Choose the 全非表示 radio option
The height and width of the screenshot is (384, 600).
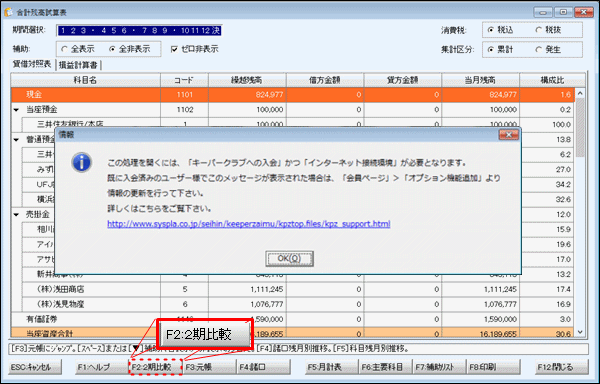(x=112, y=49)
